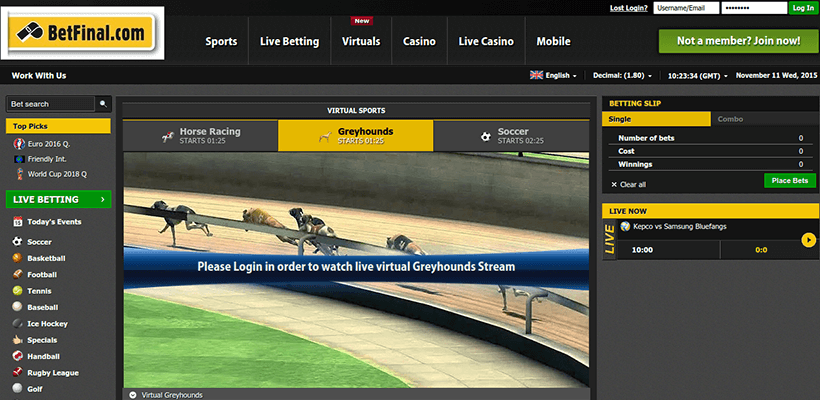
Task: Click the horse icon on Horse Racing tab
Action: (167, 136)
